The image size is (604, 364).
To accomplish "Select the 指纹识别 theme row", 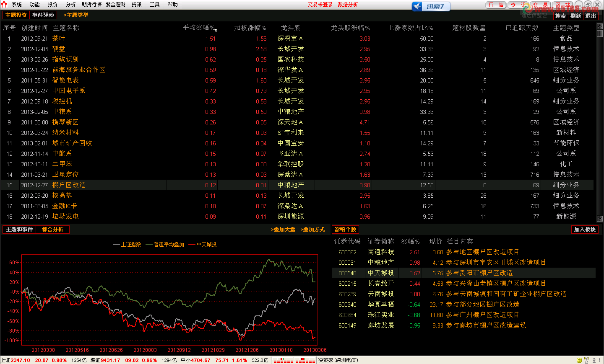I will tap(297, 59).
